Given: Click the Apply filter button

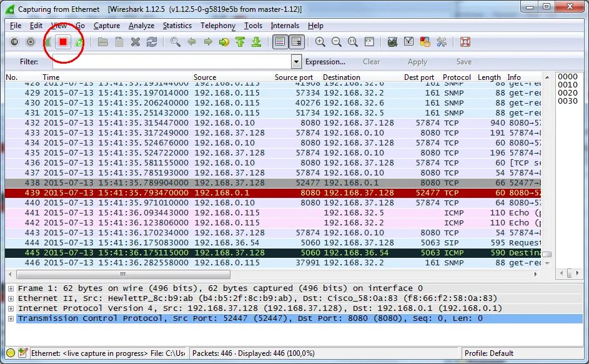Looking at the screenshot, I should click(417, 62).
